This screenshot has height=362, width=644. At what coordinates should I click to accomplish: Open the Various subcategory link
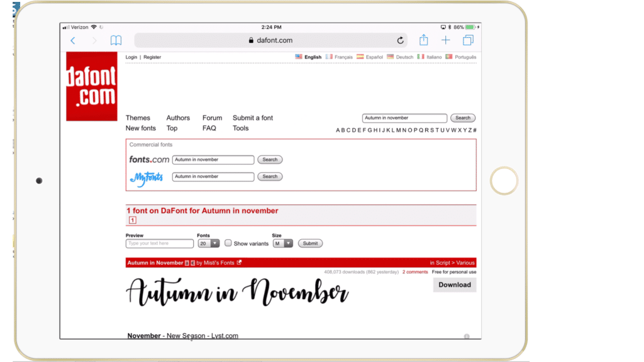click(x=465, y=263)
